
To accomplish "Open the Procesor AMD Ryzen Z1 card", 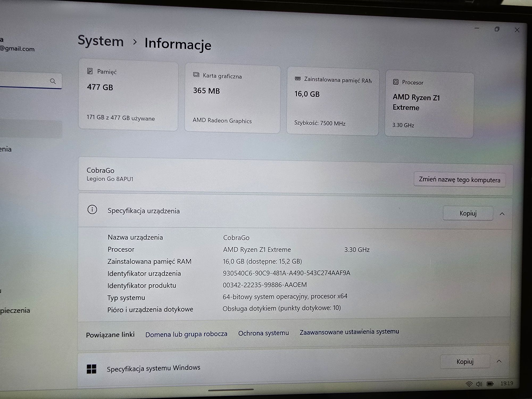I will [429, 104].
